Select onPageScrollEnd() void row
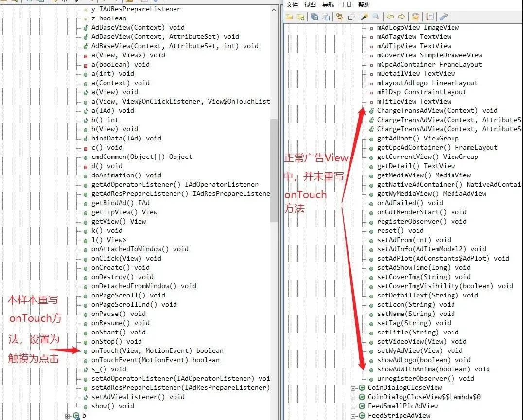 tap(134, 305)
